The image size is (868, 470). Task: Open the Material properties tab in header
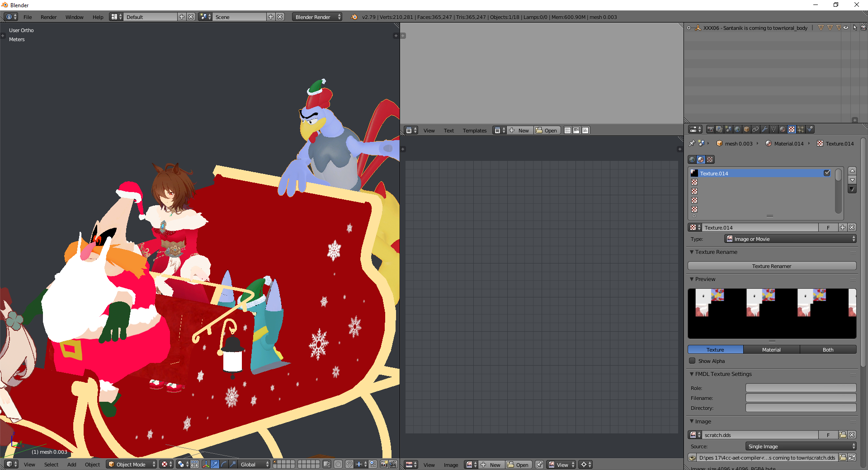[x=783, y=129]
